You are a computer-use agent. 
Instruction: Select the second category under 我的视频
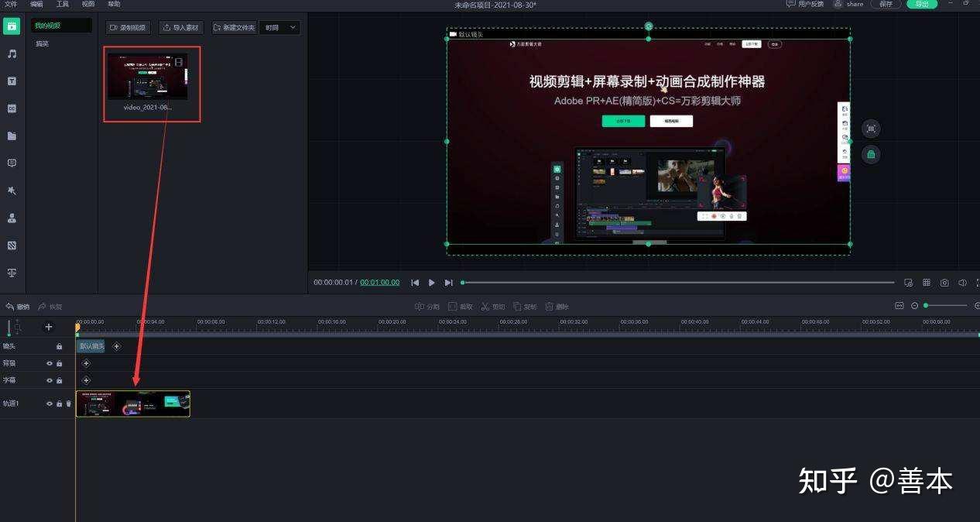click(42, 43)
